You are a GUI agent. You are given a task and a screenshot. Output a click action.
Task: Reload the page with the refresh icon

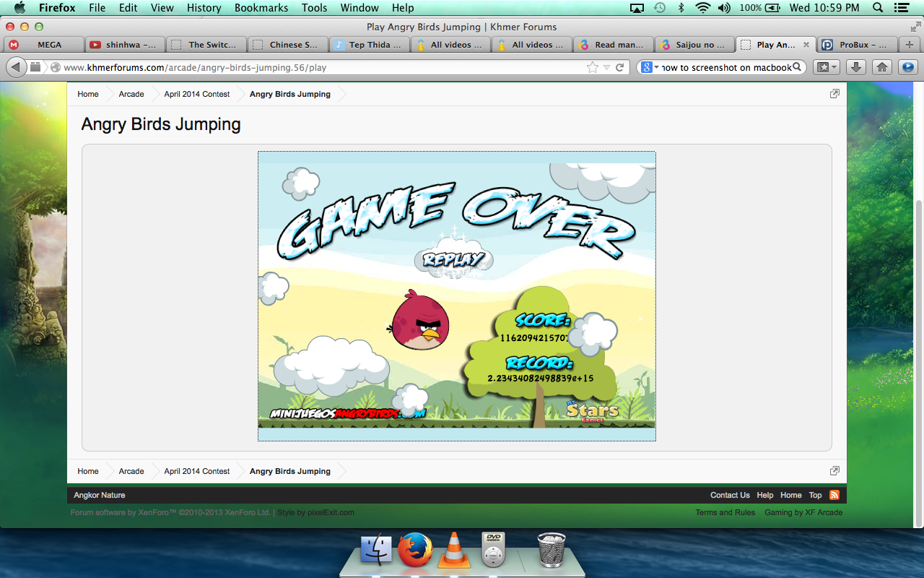pos(619,67)
